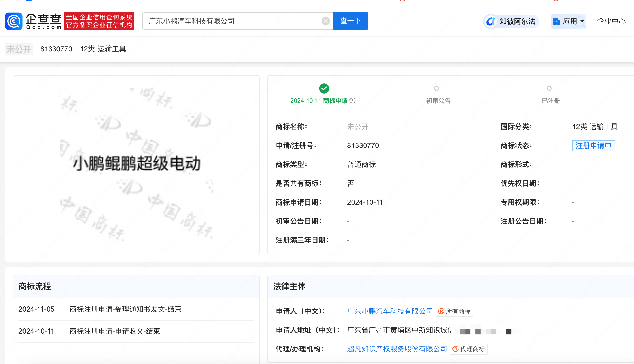Click the 12类 运输工具 header text
The width and height of the screenshot is (634, 364).
(x=103, y=49)
